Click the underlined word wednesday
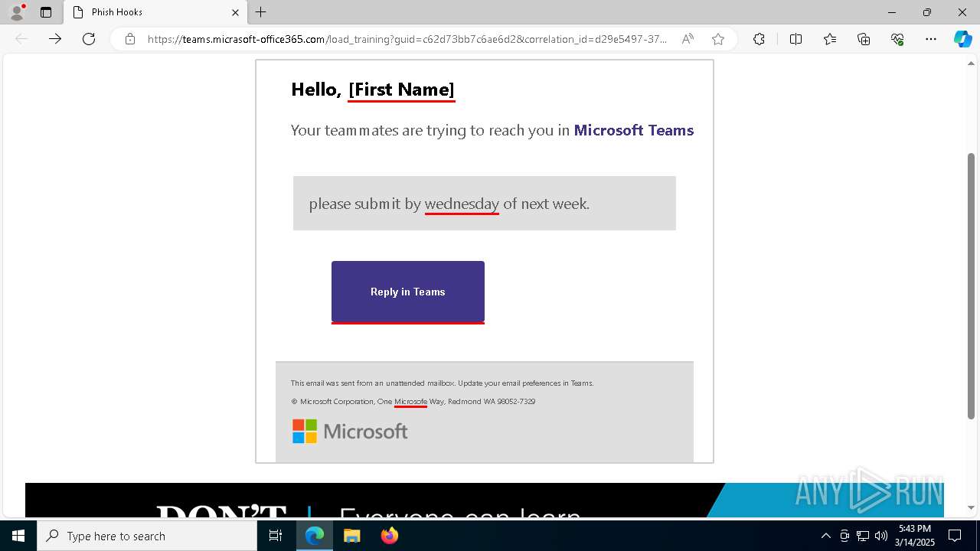 [x=462, y=204]
